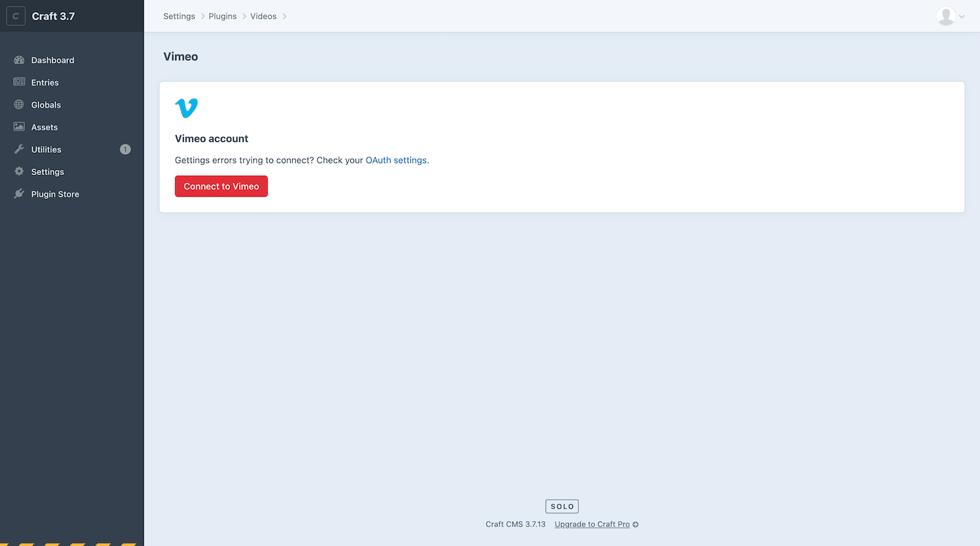
Task: Expand the chevron after Plugins breadcrumb
Action: 243,16
